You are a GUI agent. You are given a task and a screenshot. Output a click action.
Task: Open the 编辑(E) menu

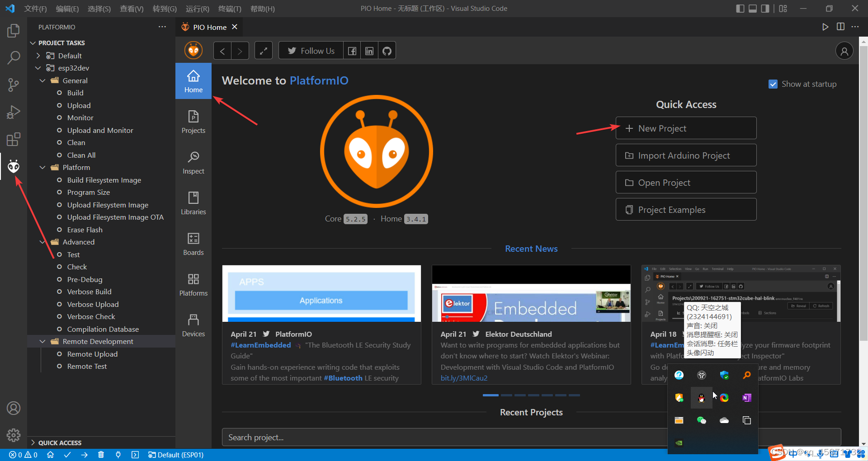[67, 9]
